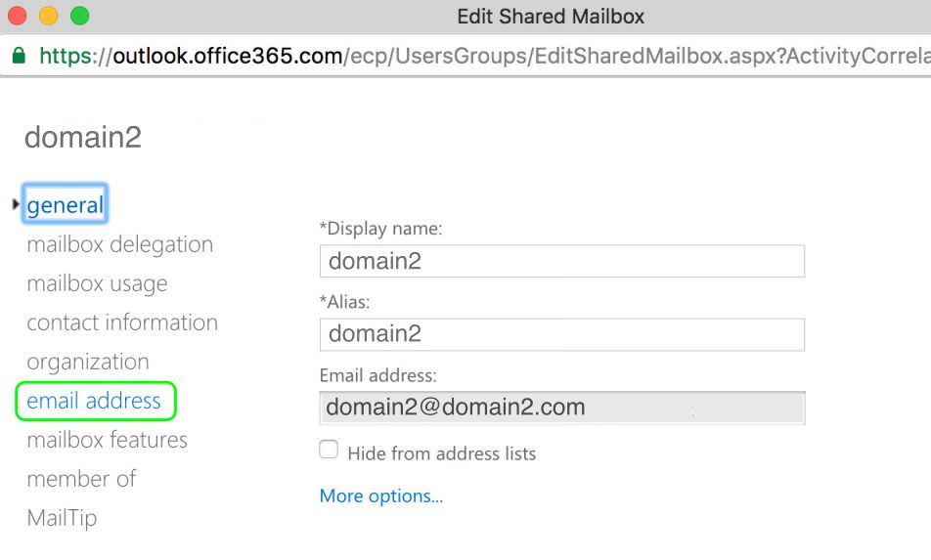Show the member of section

coord(81,479)
